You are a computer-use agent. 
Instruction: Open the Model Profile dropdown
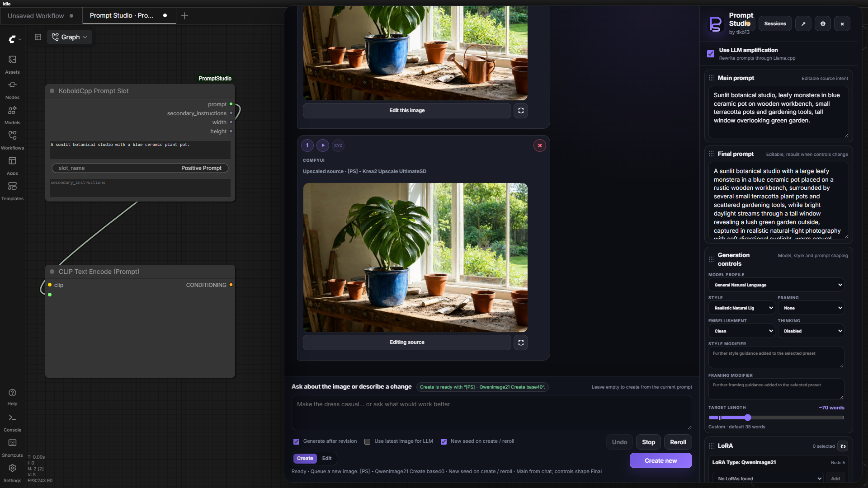[x=776, y=285]
